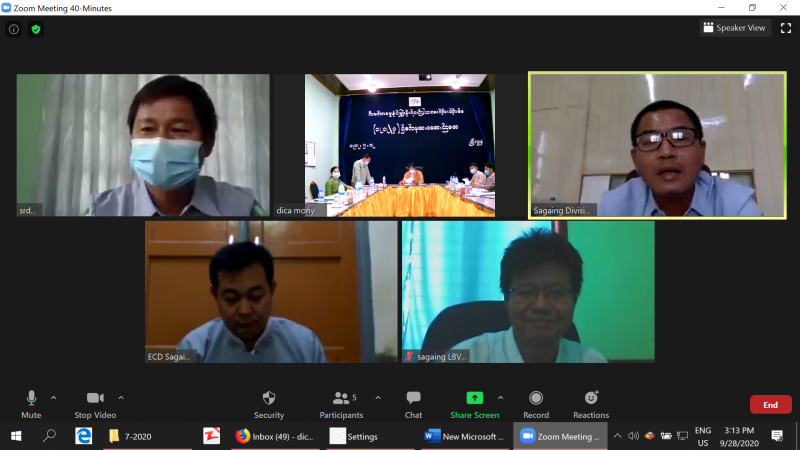Stop video camera
Viewport: 800px width, 450px height.
click(95, 402)
